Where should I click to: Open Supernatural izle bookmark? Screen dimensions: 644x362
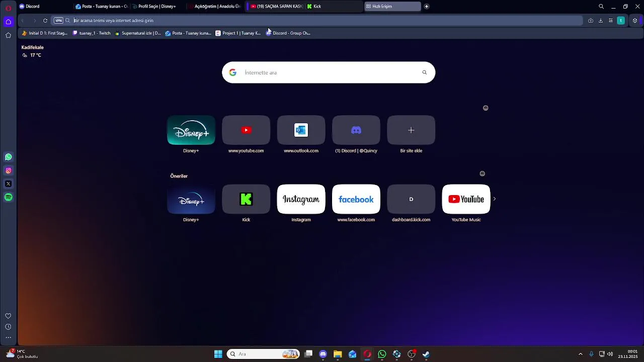point(138,33)
